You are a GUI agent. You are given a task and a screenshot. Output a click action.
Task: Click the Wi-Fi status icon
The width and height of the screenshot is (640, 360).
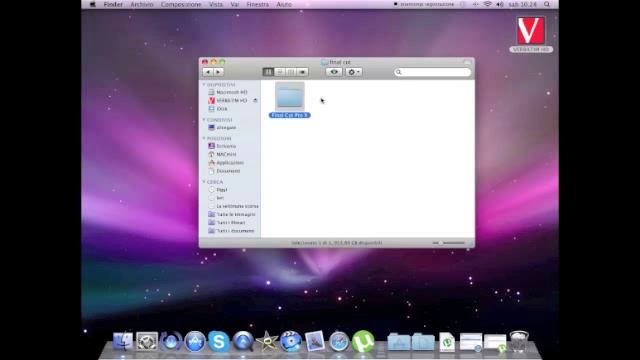tap(487, 4)
